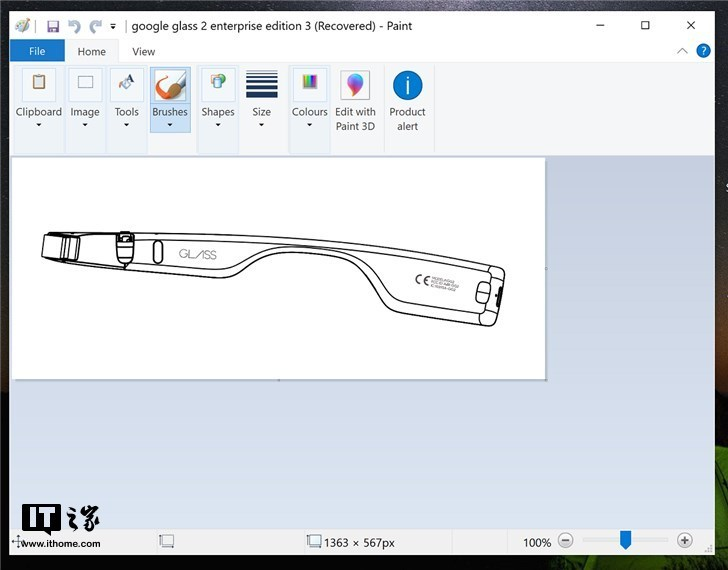
Task: Minimize the Paint window
Action: [x=600, y=25]
